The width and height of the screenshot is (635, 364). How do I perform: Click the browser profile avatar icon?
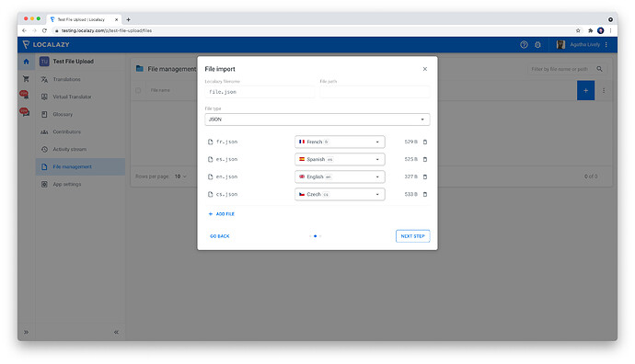[601, 30]
